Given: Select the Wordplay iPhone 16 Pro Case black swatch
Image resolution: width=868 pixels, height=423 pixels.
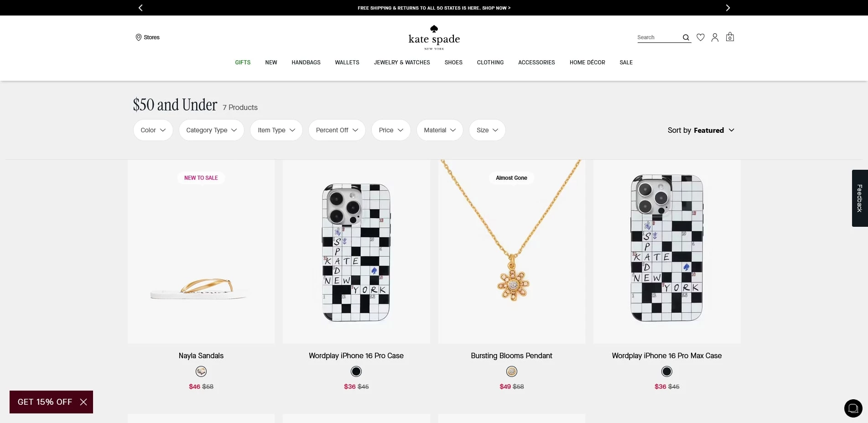Looking at the screenshot, I should pyautogui.click(x=356, y=371).
